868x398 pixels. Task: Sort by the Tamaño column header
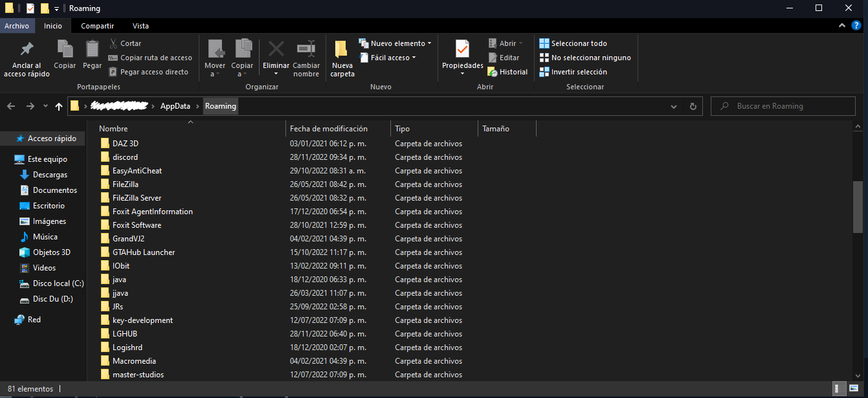coord(496,129)
